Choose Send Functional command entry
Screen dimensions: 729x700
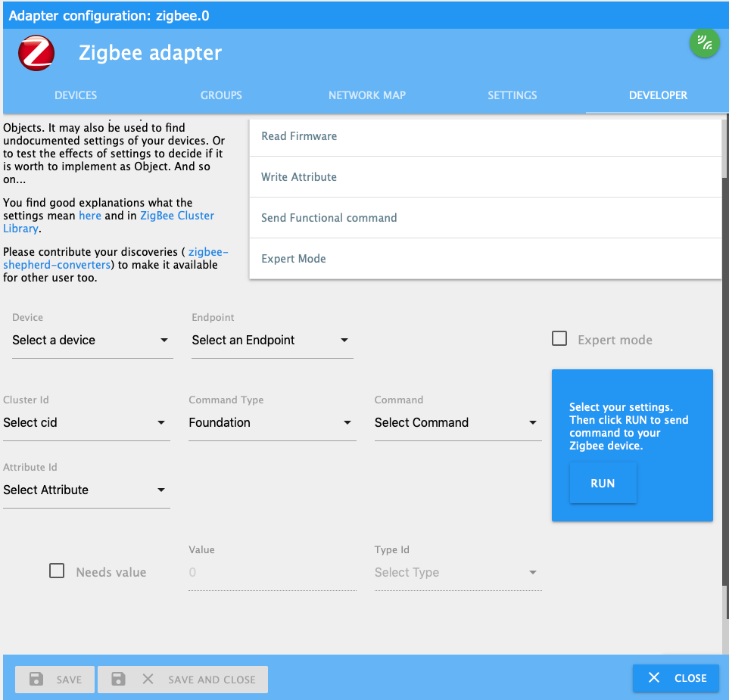(485, 218)
